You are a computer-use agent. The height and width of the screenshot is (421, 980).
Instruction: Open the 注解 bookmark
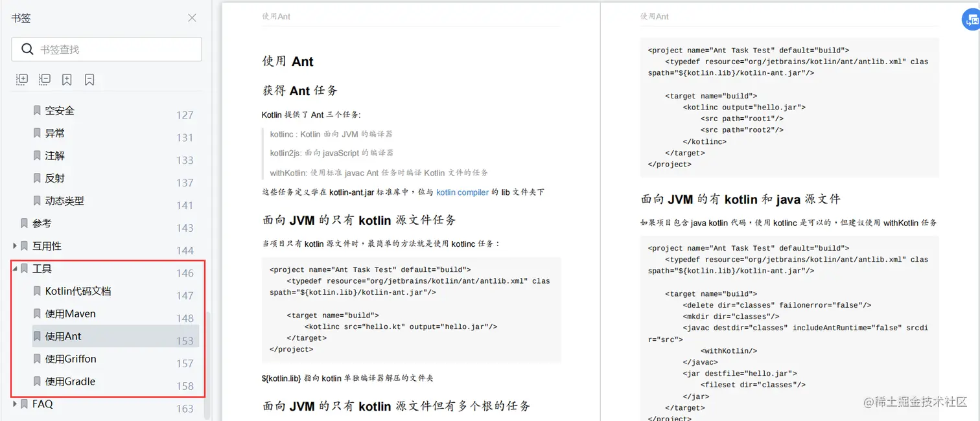54,156
